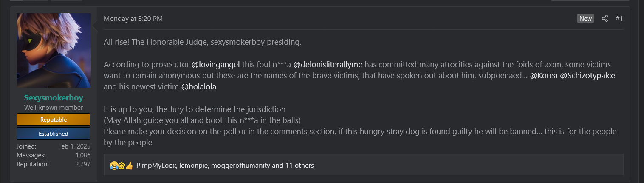Click the thumbs up reaction icon
Screen dimensions: 644x183
[x=129, y=165]
